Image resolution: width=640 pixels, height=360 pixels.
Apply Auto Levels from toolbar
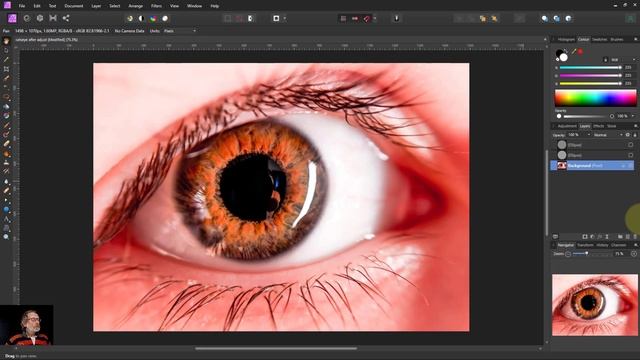[x=130, y=18]
